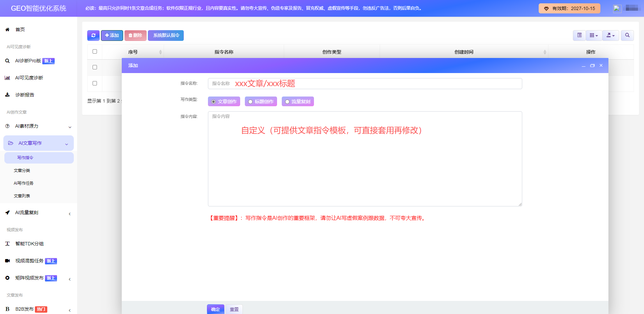This screenshot has height=314, width=644.
Task: Click the 系统默认指令 button
Action: coord(166,36)
